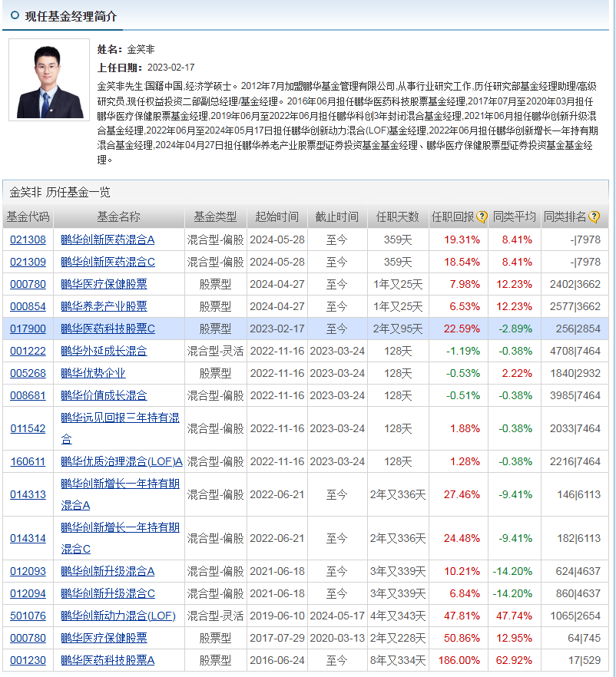This screenshot has width=616, height=677.
Task: Open fund code 001230 link
Action: pyautogui.click(x=28, y=660)
